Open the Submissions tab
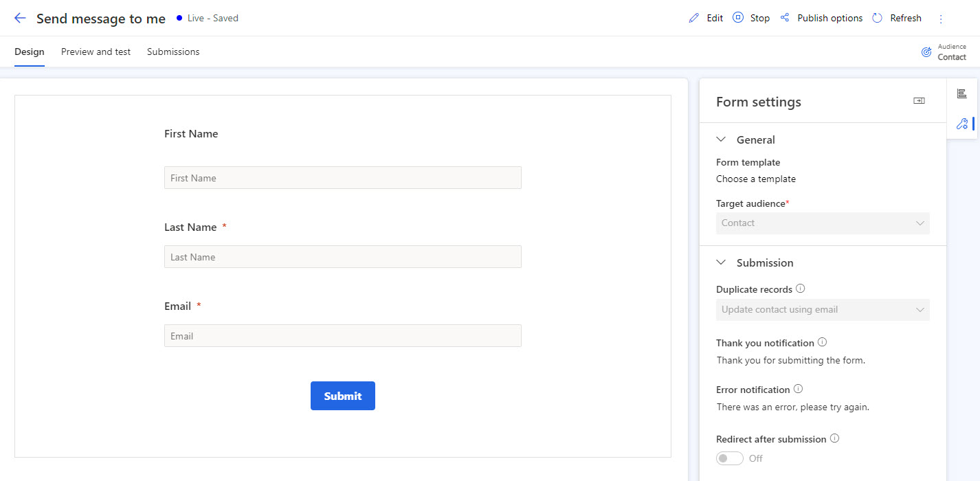980x481 pixels. tap(173, 52)
